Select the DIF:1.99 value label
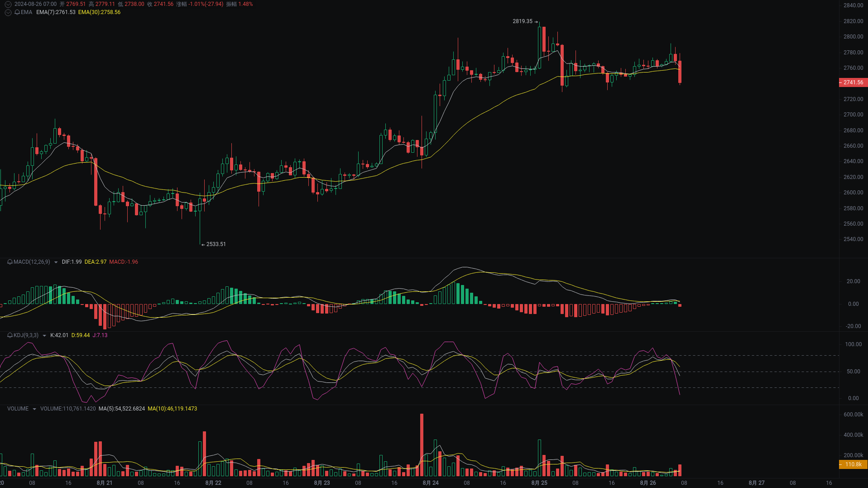The image size is (868, 488). point(72,262)
